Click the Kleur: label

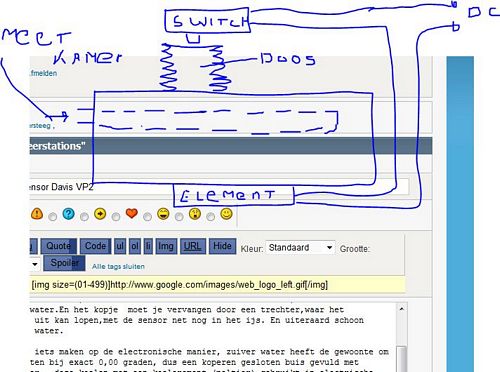point(252,249)
